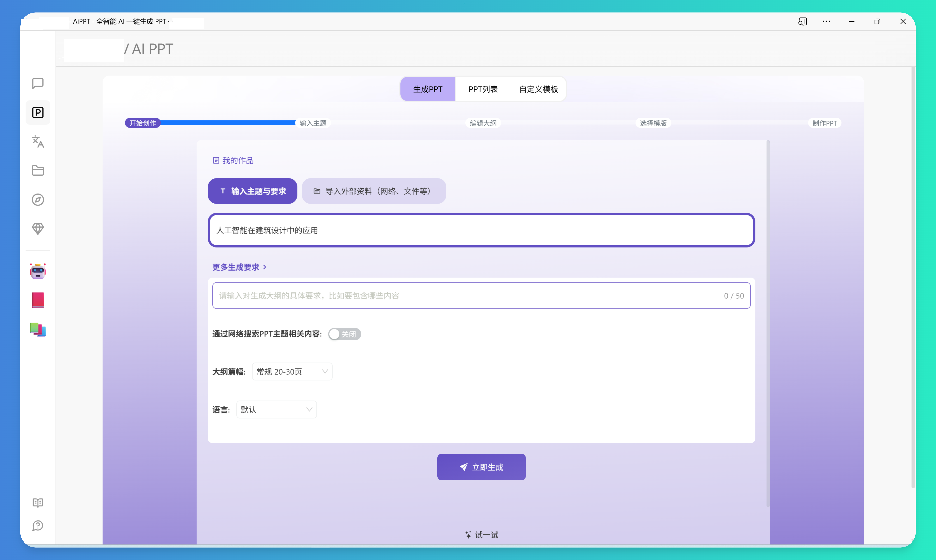Open the three-dots more menu in title bar

(826, 21)
